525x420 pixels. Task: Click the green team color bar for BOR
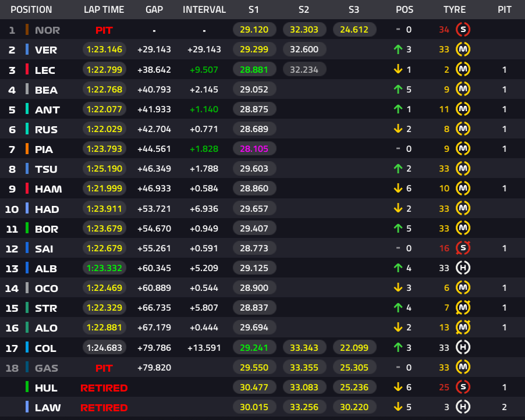tap(27, 228)
